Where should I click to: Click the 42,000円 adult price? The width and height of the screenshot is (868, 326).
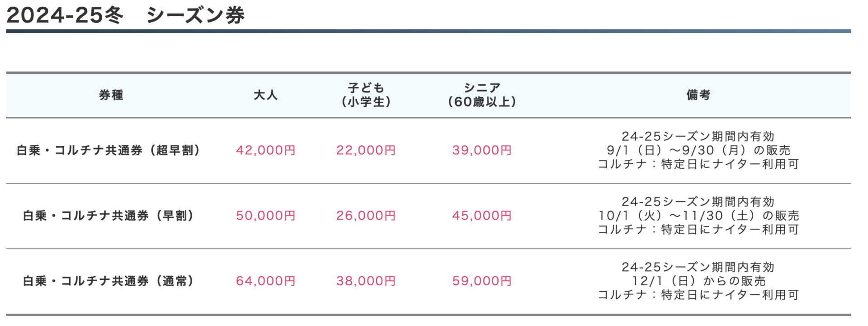pos(266,150)
